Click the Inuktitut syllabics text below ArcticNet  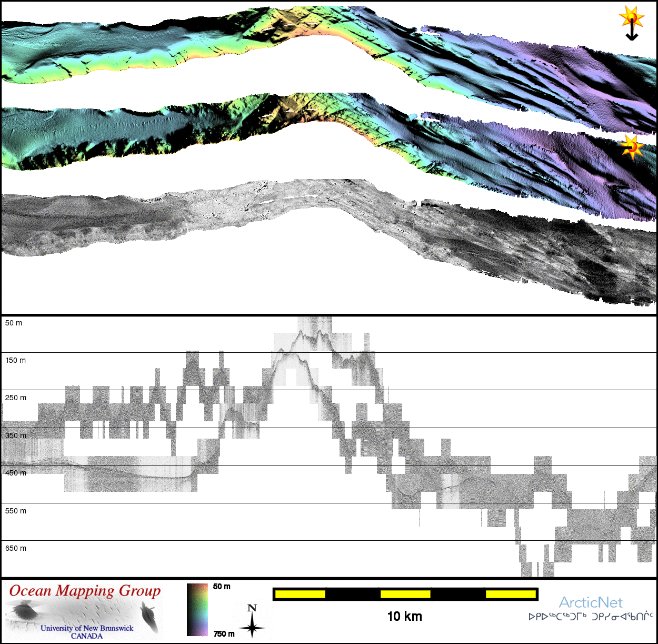(591, 617)
